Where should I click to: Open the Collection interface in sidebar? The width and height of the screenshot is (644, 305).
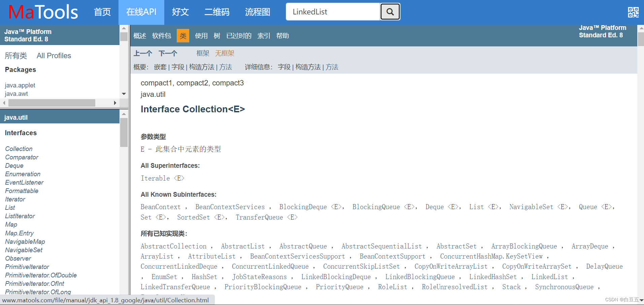pyautogui.click(x=19, y=149)
